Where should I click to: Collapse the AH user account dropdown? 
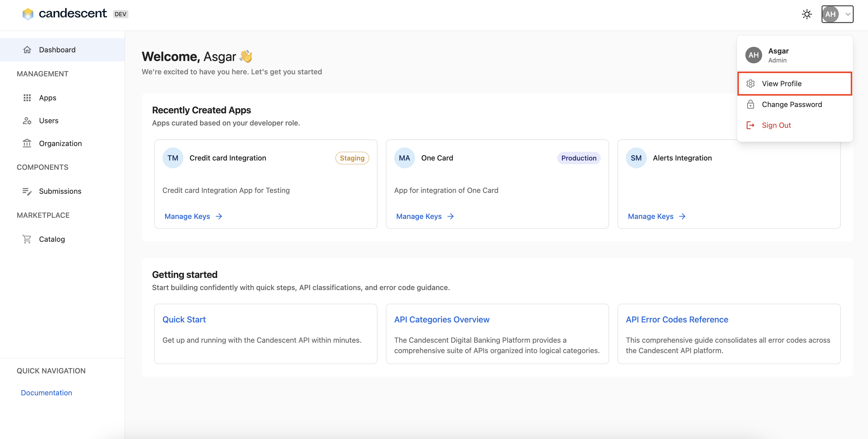point(837,14)
